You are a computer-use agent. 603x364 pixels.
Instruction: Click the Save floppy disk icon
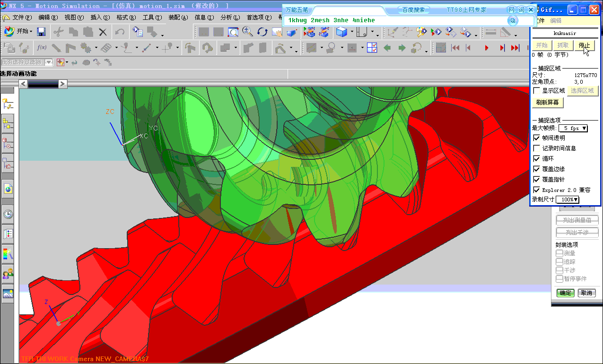point(41,32)
